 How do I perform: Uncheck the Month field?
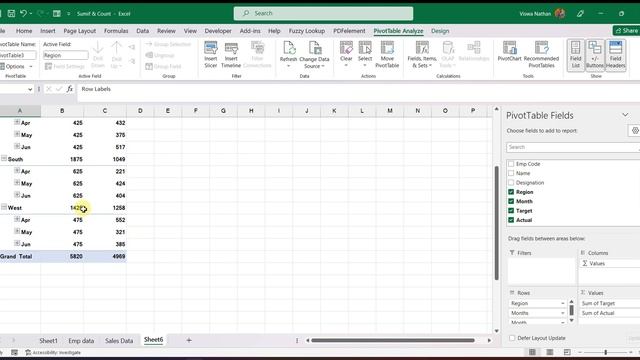tap(511, 201)
